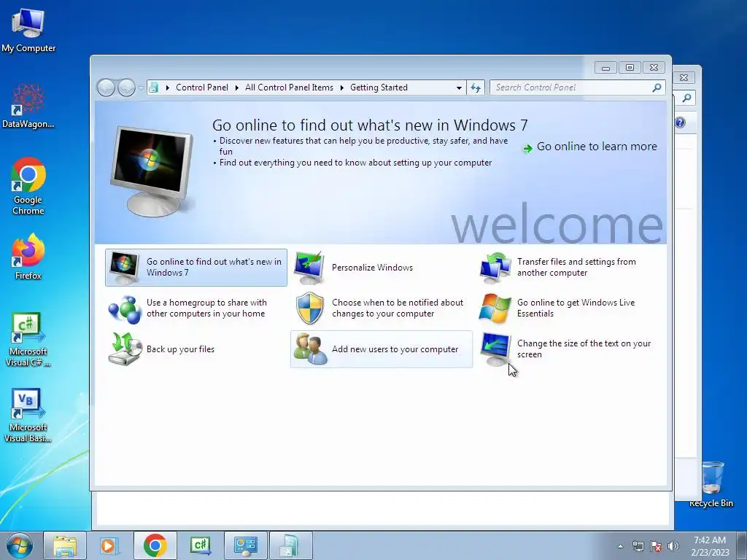747x560 pixels.
Task: Switch to the Control Panel taskbar button
Action: (x=246, y=545)
